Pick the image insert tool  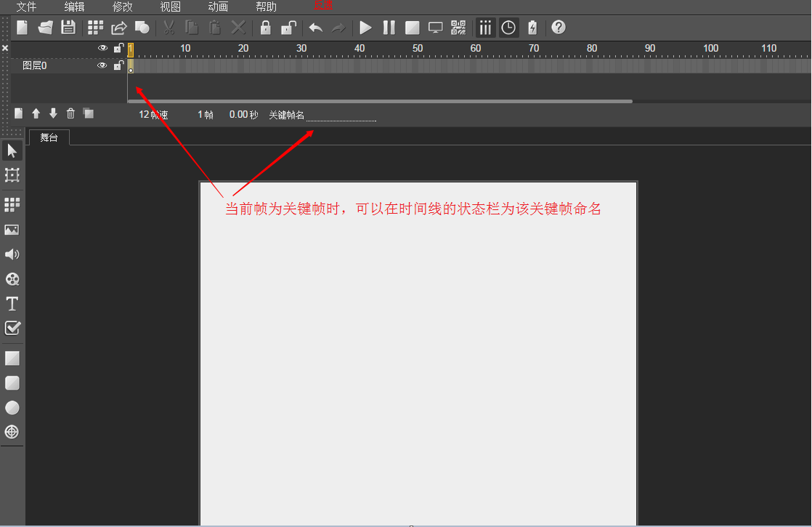(x=12, y=230)
